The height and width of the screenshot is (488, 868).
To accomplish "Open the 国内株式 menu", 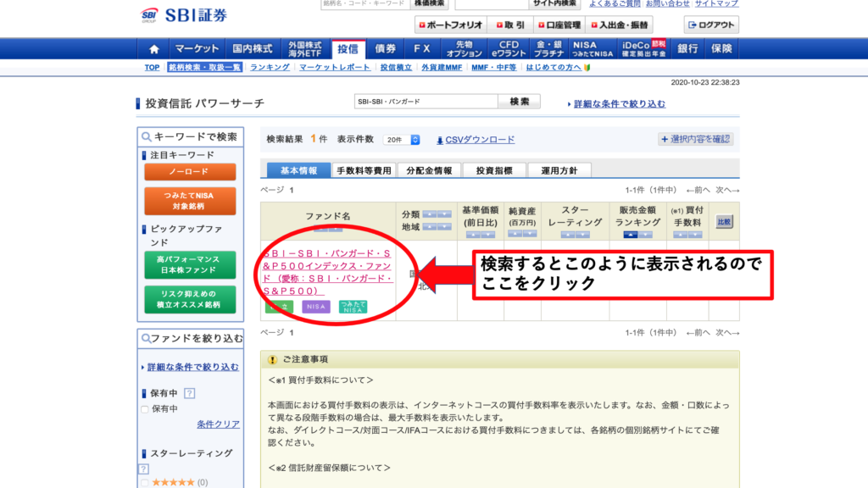I will (253, 48).
